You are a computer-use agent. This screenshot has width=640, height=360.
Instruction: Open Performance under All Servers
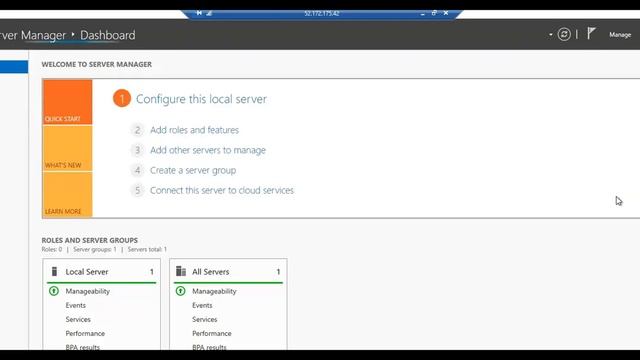211,333
